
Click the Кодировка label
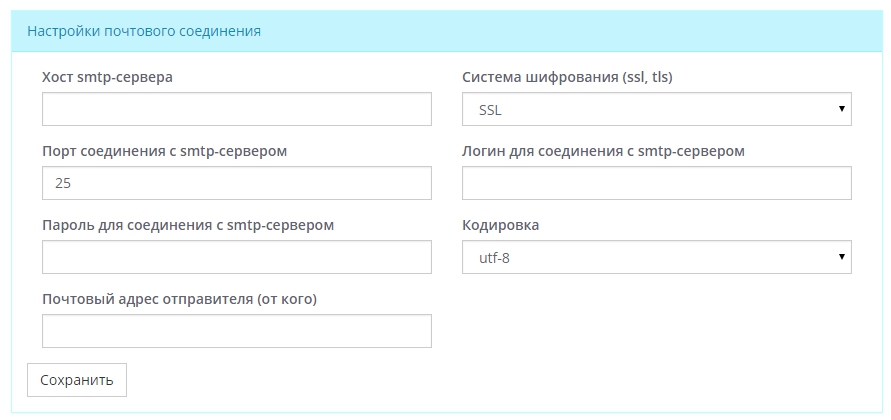click(x=500, y=225)
